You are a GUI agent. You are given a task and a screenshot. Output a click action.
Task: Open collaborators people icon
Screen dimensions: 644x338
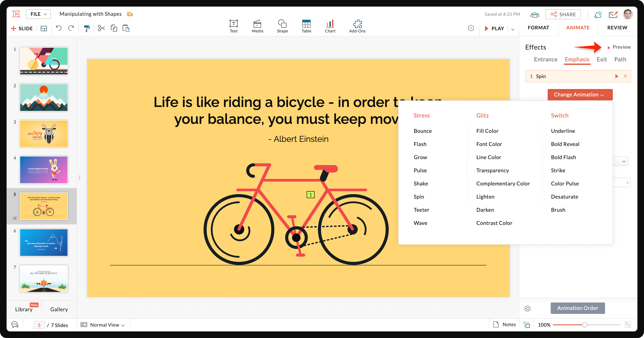[534, 14]
